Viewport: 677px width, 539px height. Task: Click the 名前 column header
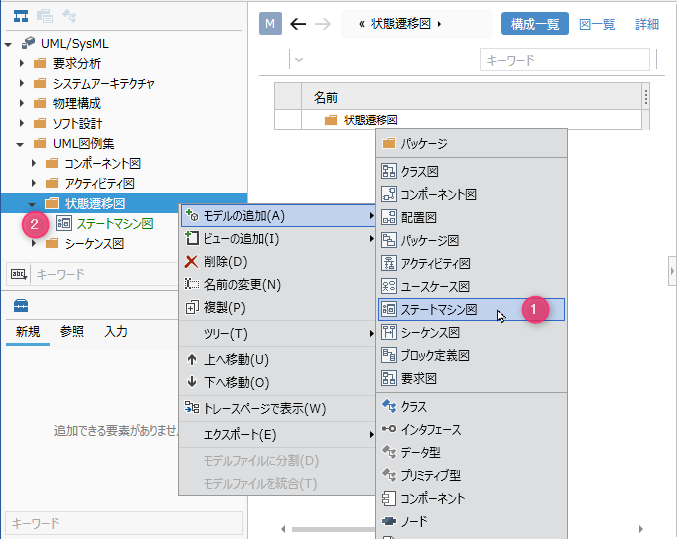click(471, 97)
